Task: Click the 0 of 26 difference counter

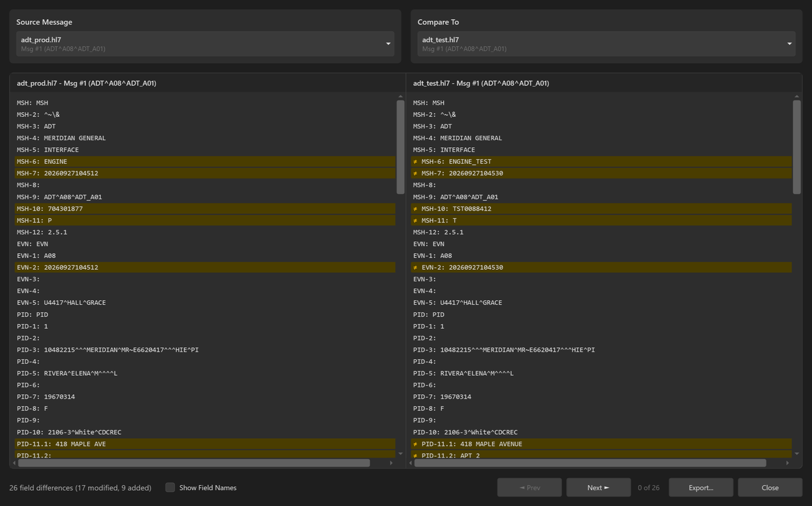Action: click(648, 488)
